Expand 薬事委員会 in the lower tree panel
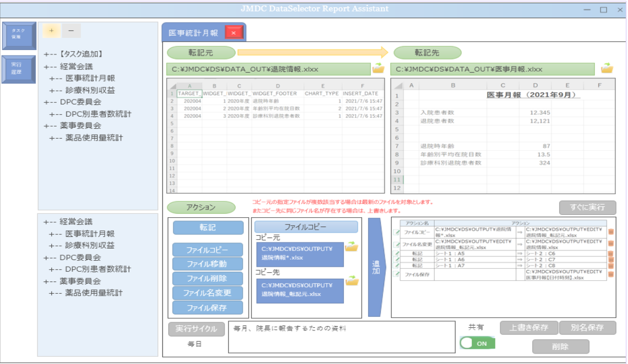 coord(72,281)
